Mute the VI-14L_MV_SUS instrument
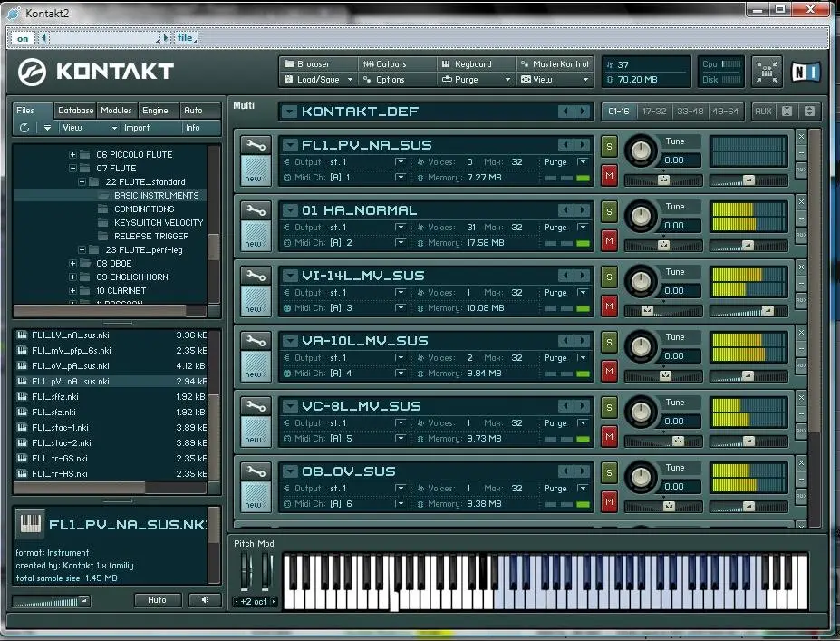This screenshot has height=641, width=840. tap(609, 306)
